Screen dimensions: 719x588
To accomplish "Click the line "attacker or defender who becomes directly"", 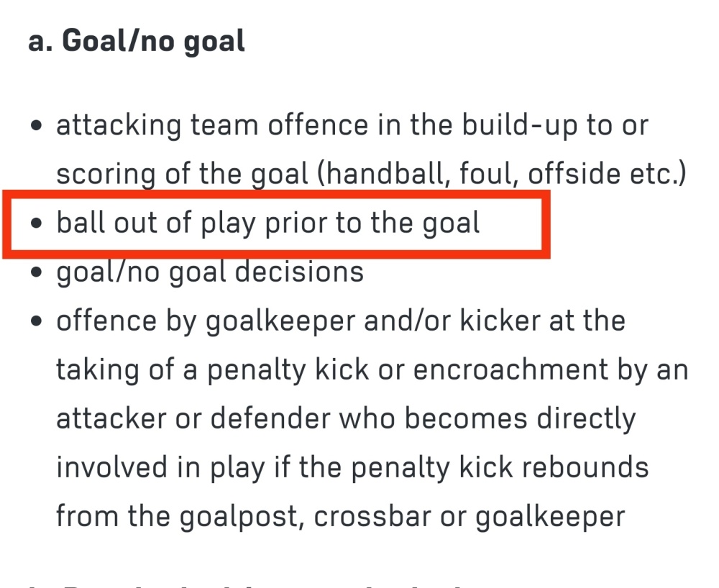I will point(347,418).
